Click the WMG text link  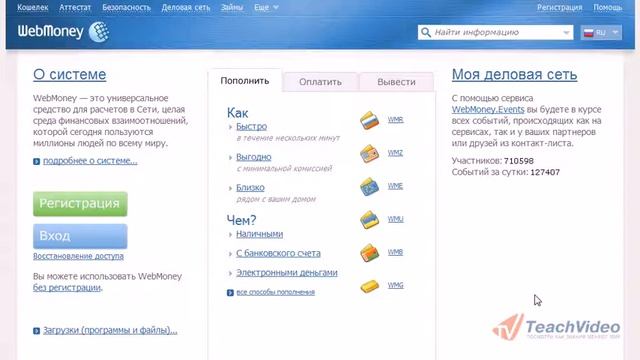[x=396, y=285]
